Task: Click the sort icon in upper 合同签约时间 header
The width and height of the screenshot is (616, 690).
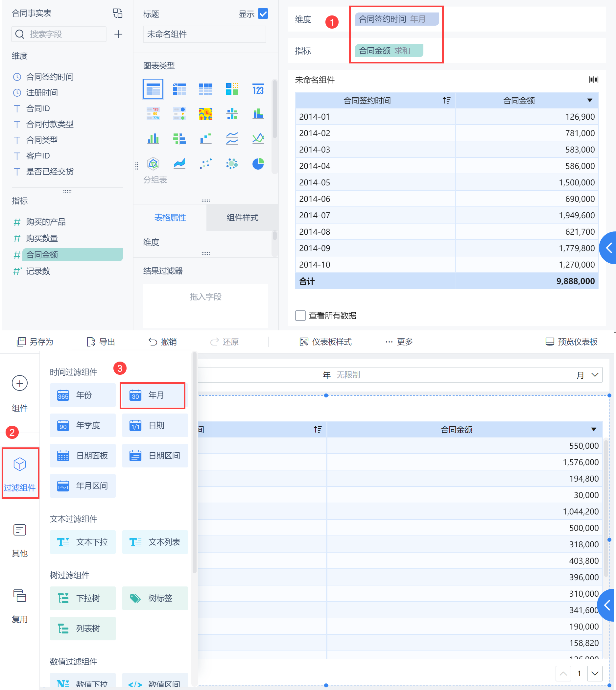Action: click(x=446, y=101)
